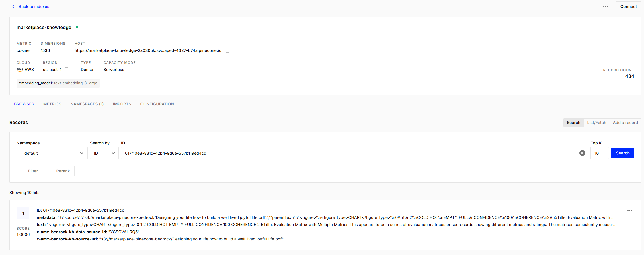Viewport: 644px width, 255px height.
Task: Click the Back to indexes link
Action: click(34, 6)
